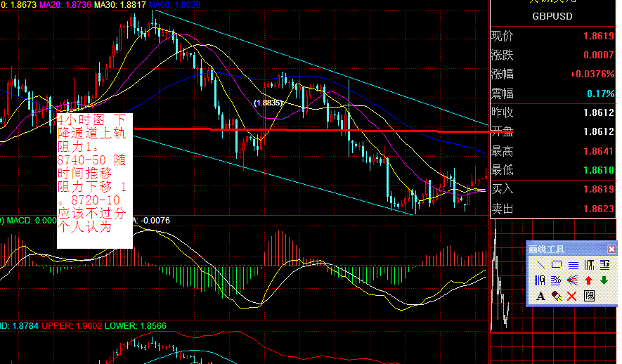Click the 最低 value 1.8610
Image resolution: width=622 pixels, height=364 pixels.
(x=599, y=170)
